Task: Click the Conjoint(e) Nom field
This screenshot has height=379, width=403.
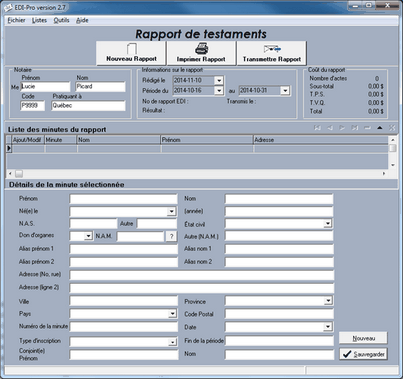Action: coord(279,354)
